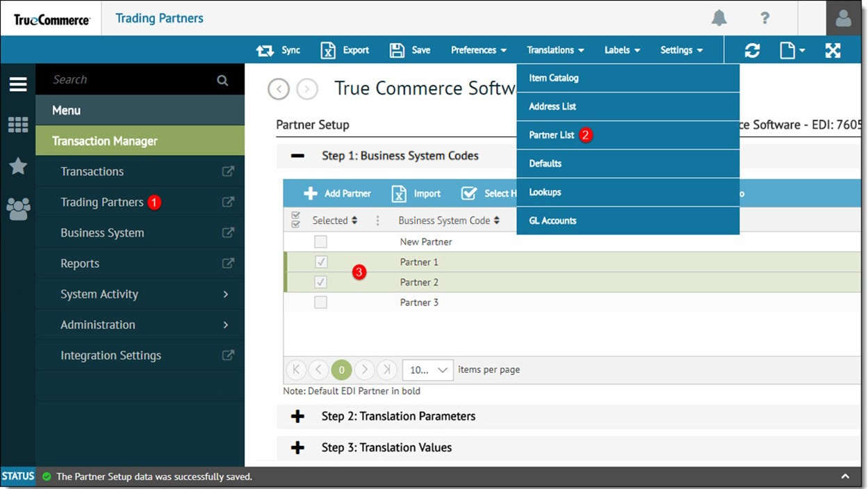This screenshot has width=868, height=489.
Task: Open the notification bell icon
Action: pos(719,18)
